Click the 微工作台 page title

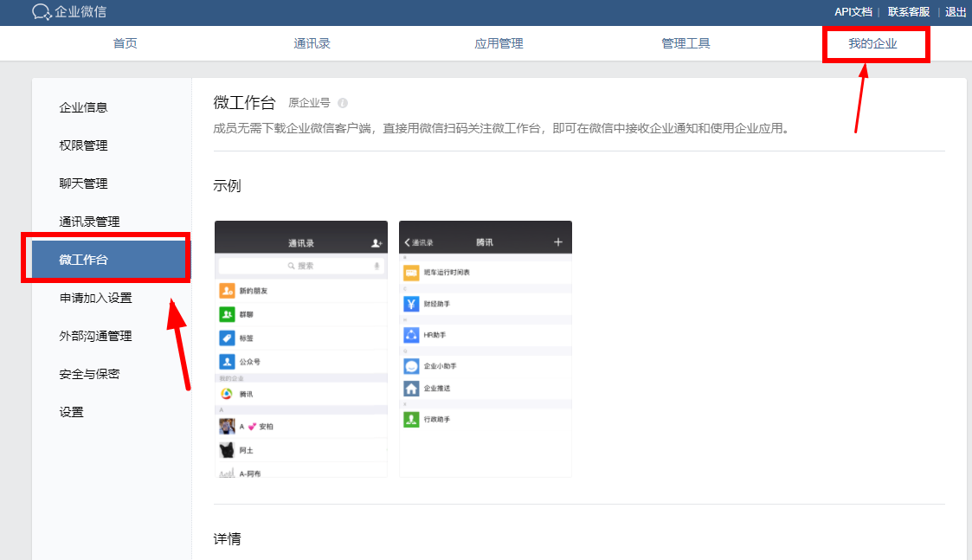click(x=244, y=102)
